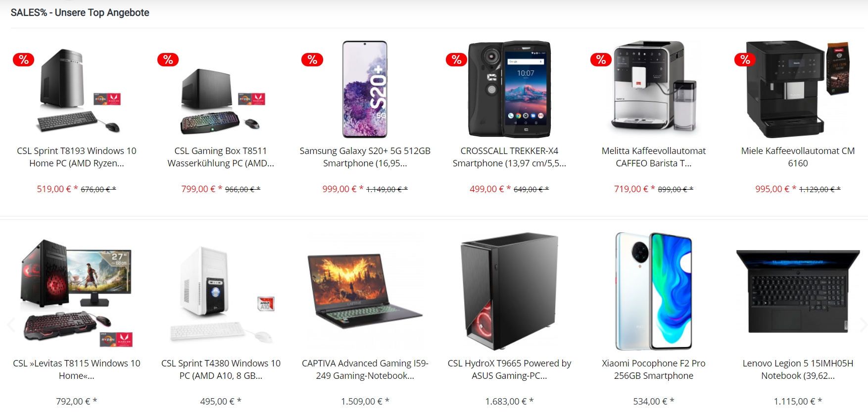Click the percent badge beside Samsung Galaxy S20+

click(312, 60)
